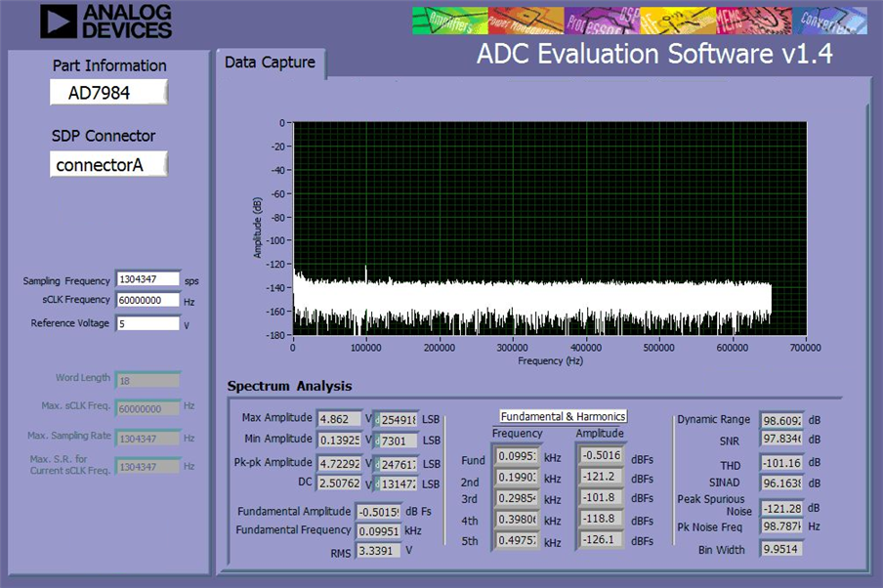Click the SNR value field
The height and width of the screenshot is (588, 883).
point(781,439)
